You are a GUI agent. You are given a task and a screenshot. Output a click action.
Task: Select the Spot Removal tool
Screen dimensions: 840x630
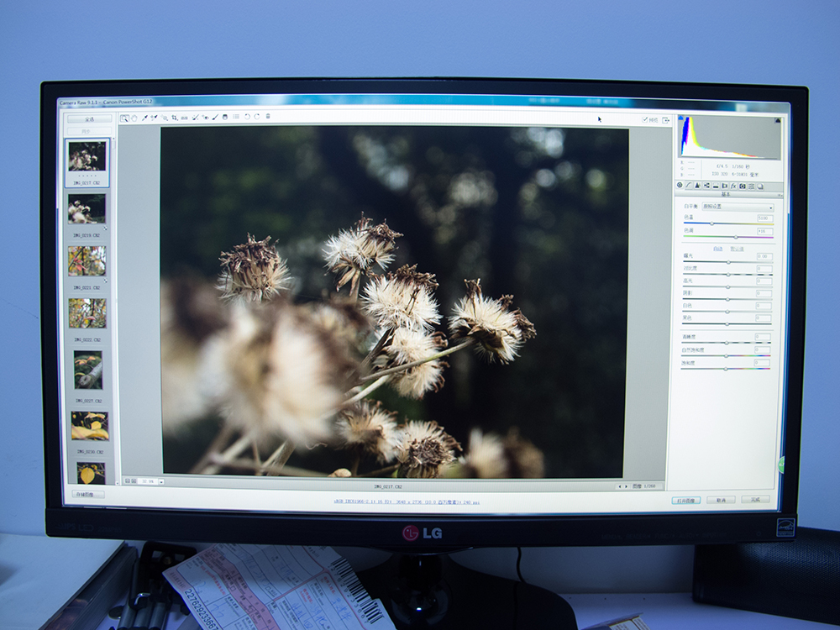(196, 117)
